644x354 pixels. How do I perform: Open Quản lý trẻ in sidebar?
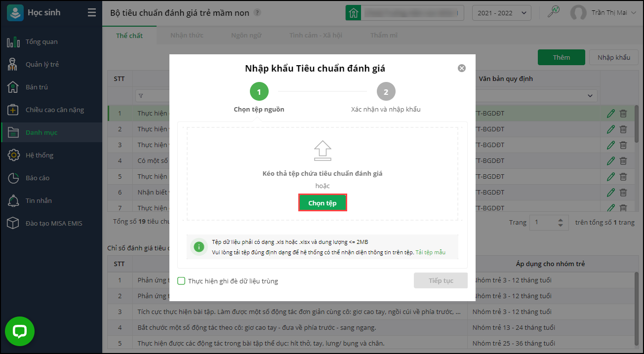pyautogui.click(x=42, y=64)
